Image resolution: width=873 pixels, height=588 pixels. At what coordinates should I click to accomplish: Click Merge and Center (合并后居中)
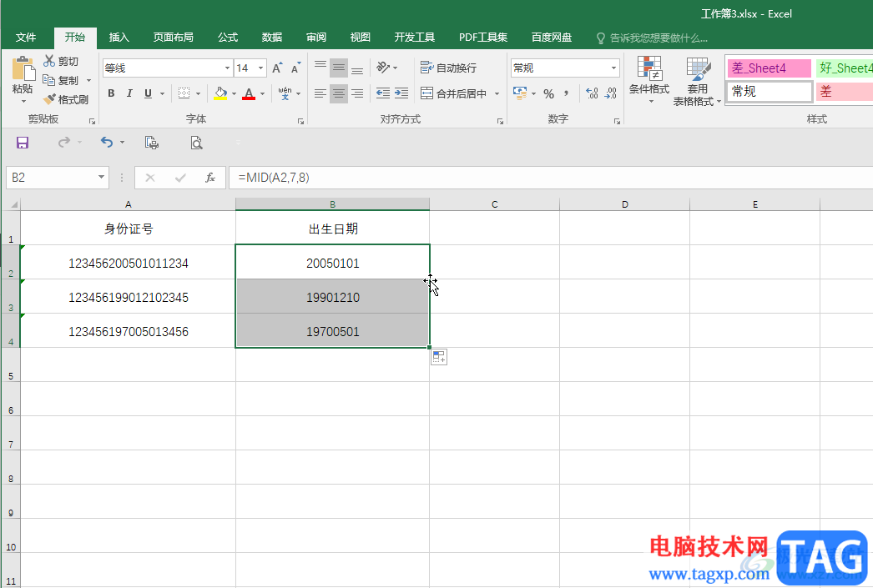click(x=454, y=93)
